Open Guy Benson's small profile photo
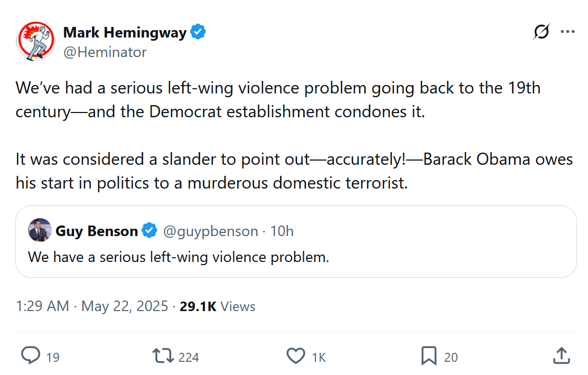 [x=40, y=230]
